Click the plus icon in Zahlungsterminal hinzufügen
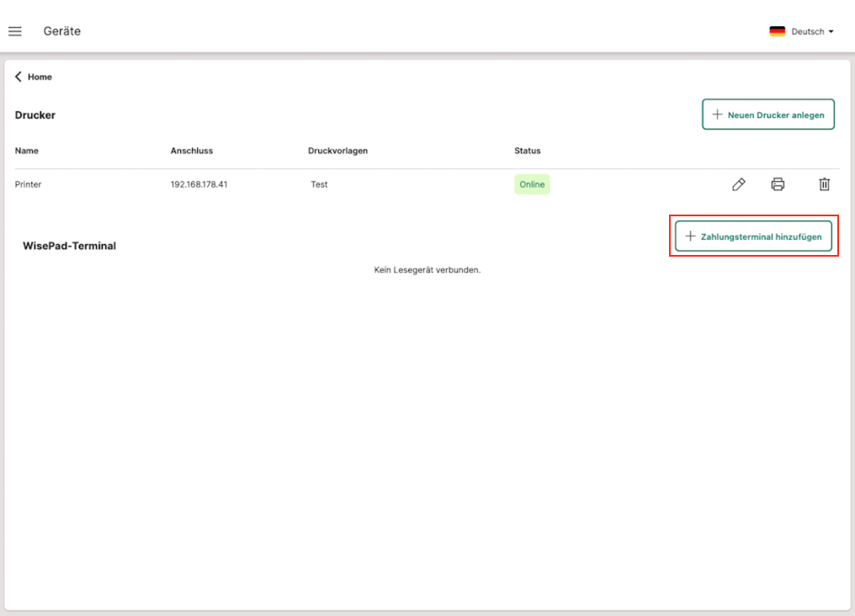The width and height of the screenshot is (855, 616). tap(690, 236)
